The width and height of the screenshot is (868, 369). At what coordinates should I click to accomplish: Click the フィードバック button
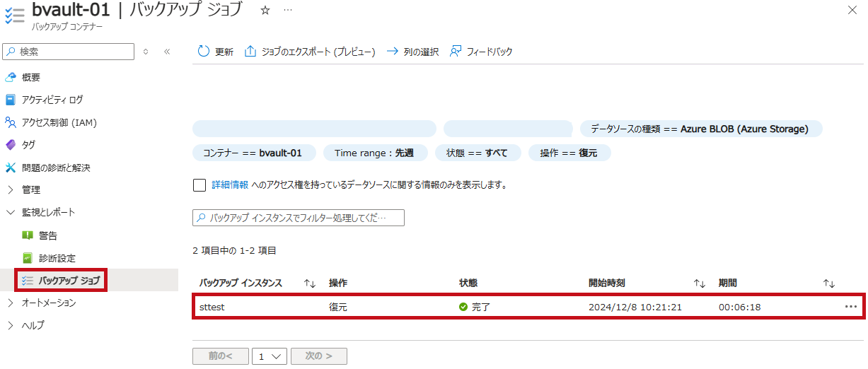pos(481,52)
